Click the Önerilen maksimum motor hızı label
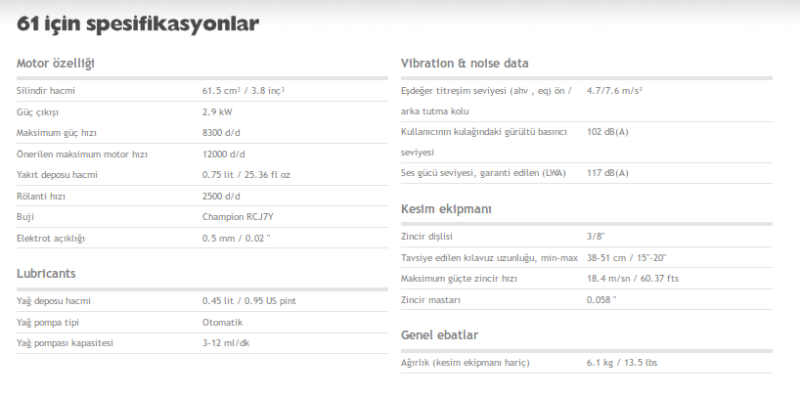Image resolution: width=800 pixels, height=398 pixels. [82, 154]
